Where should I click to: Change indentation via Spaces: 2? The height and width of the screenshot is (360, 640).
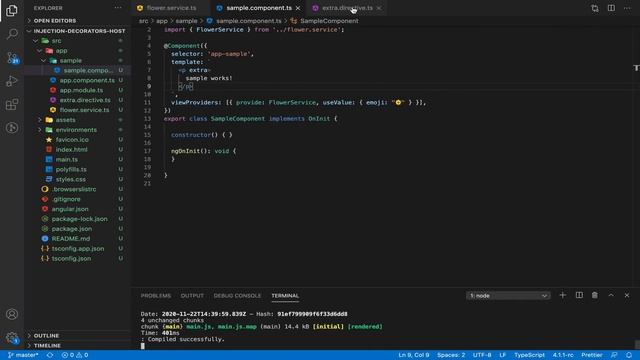[451, 355]
